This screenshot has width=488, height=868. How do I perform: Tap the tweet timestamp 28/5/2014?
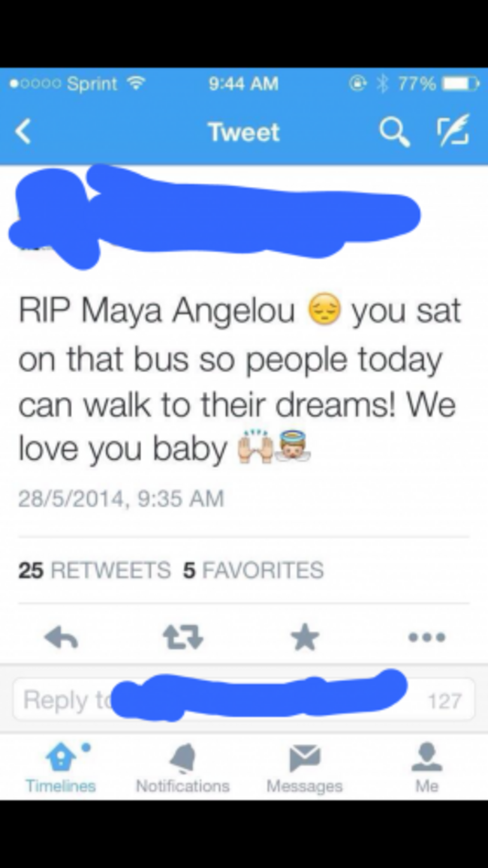121,498
